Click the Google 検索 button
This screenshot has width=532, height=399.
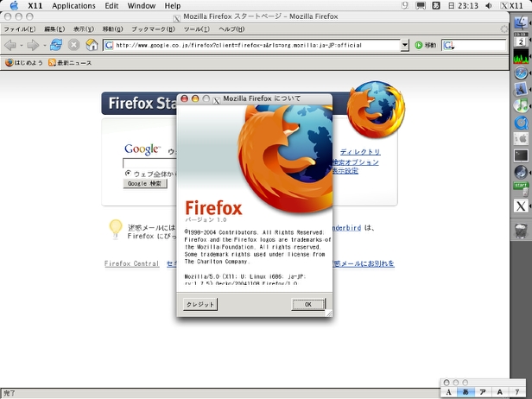(x=144, y=184)
